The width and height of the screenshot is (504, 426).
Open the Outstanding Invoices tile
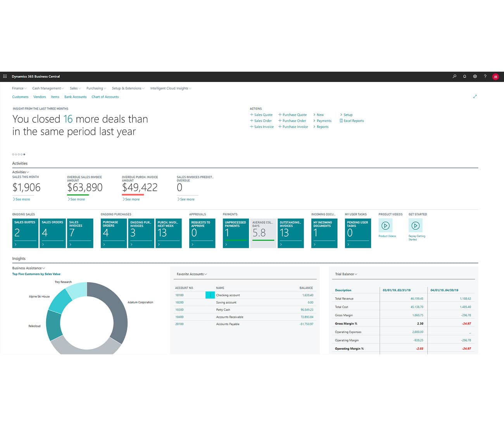click(x=291, y=233)
